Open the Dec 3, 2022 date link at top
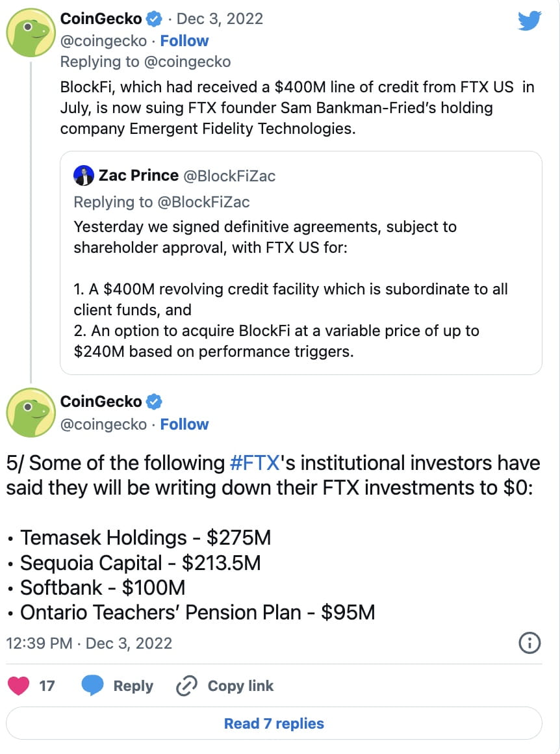 click(x=220, y=19)
